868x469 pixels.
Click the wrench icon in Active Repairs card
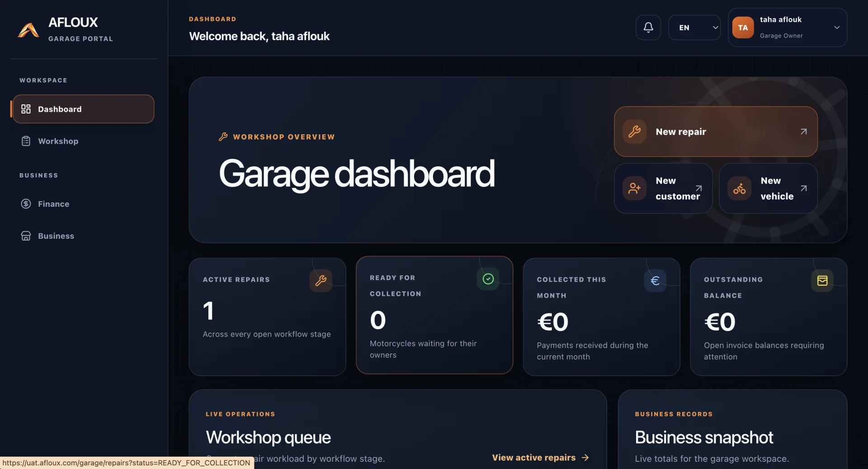(x=321, y=281)
